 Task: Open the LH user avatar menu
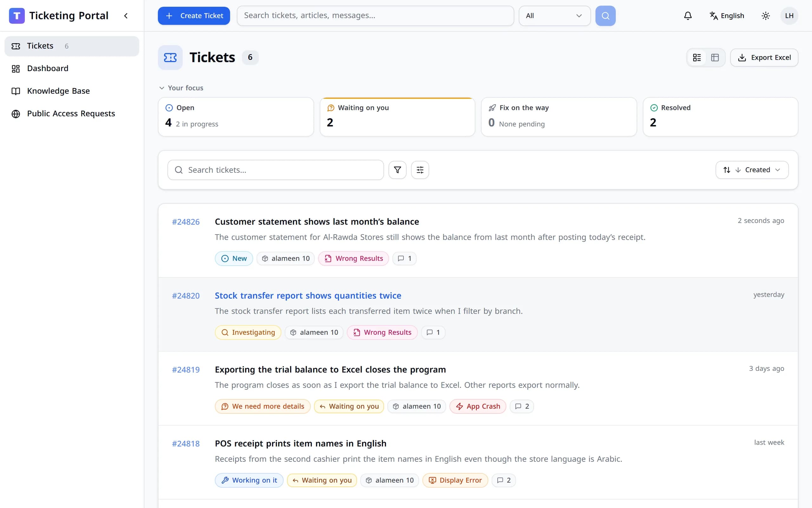tap(789, 16)
